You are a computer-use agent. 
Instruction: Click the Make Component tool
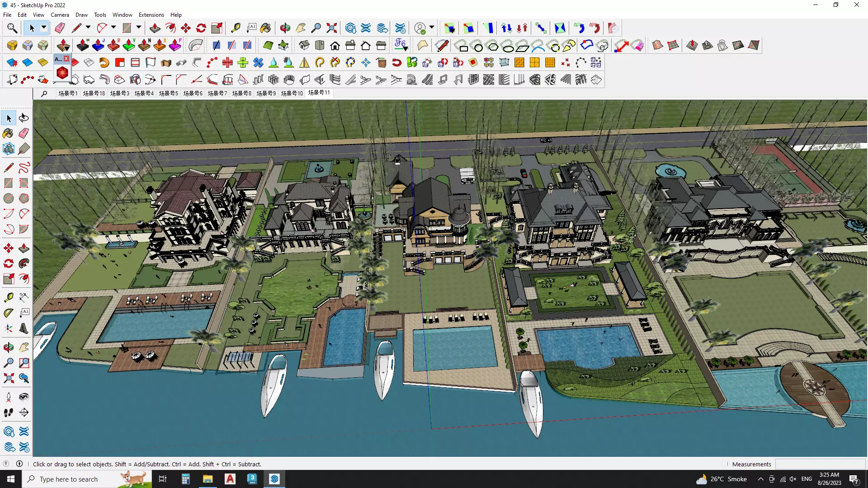(9, 149)
